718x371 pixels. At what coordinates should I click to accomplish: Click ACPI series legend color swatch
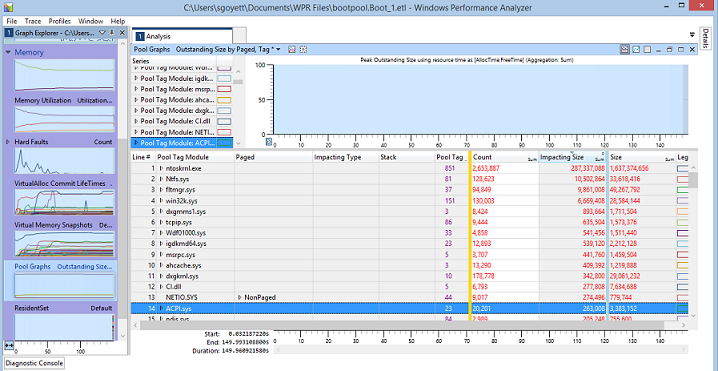pyautogui.click(x=224, y=143)
